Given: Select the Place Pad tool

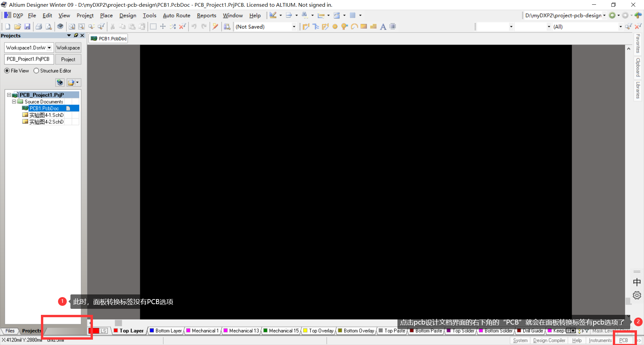Looking at the screenshot, I should click(335, 26).
